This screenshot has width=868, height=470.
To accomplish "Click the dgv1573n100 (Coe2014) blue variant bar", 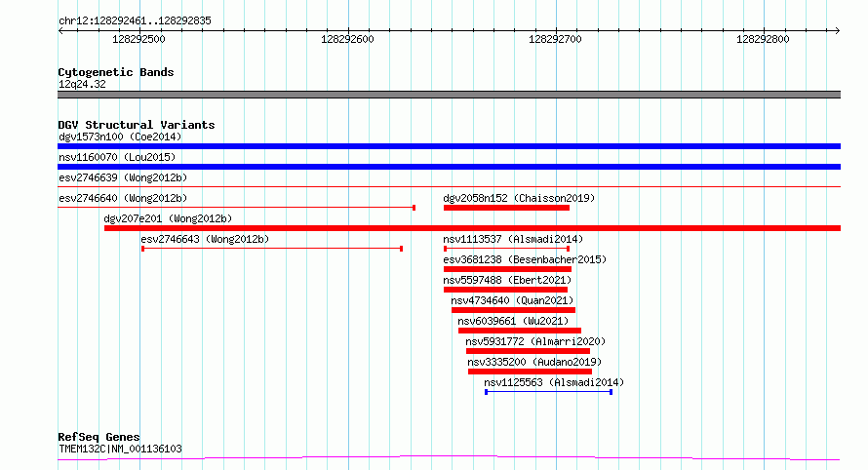I will 449,146.
